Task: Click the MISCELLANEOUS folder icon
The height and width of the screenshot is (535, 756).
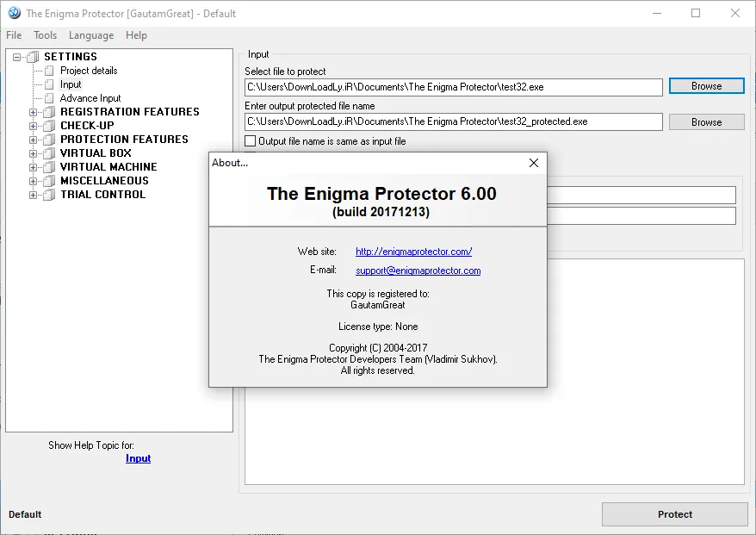Action: click(49, 182)
